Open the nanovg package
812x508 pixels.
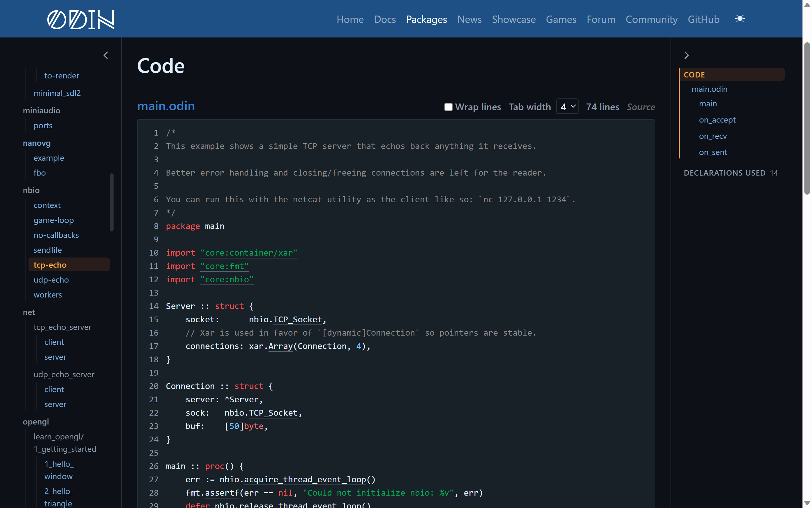click(x=36, y=143)
